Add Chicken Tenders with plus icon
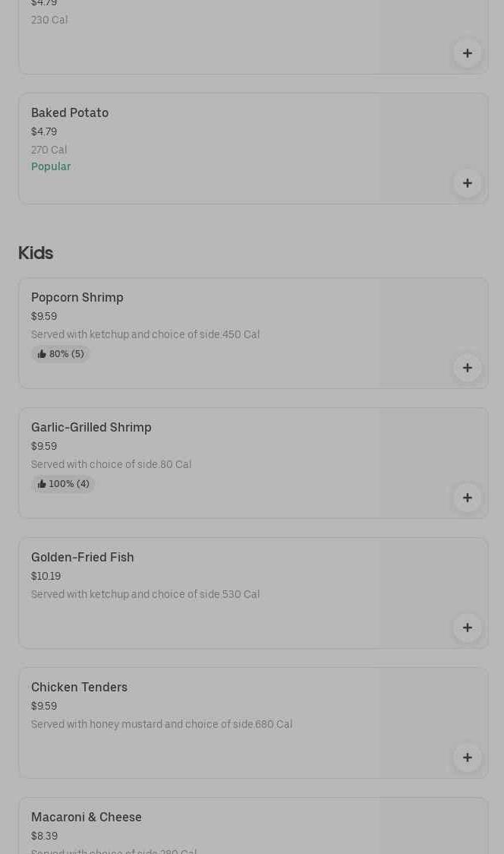 pyautogui.click(x=468, y=758)
